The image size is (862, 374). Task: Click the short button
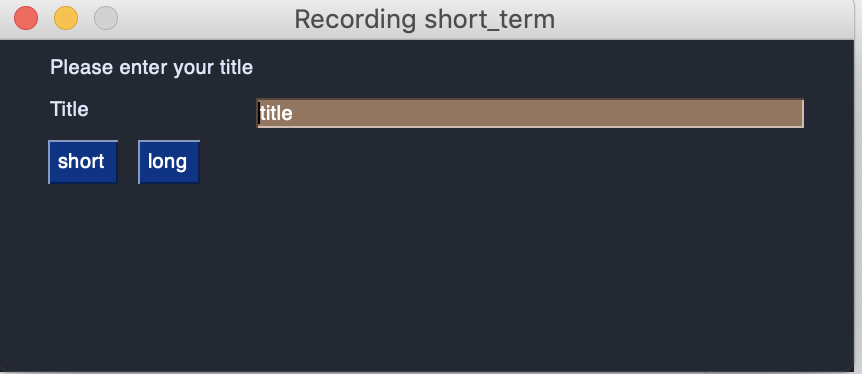[x=82, y=162]
